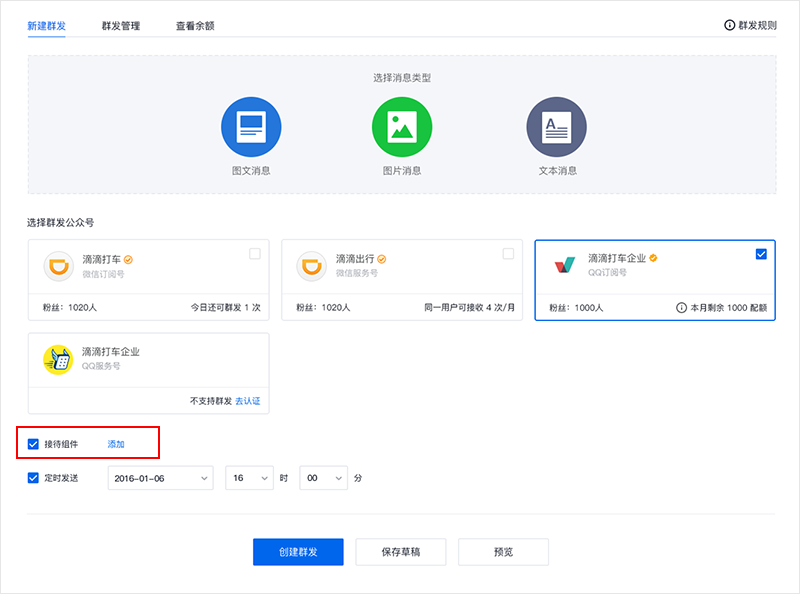Viewport: 800px width, 594px height.
Task: Open the 群发规则 link
Action: [757, 25]
